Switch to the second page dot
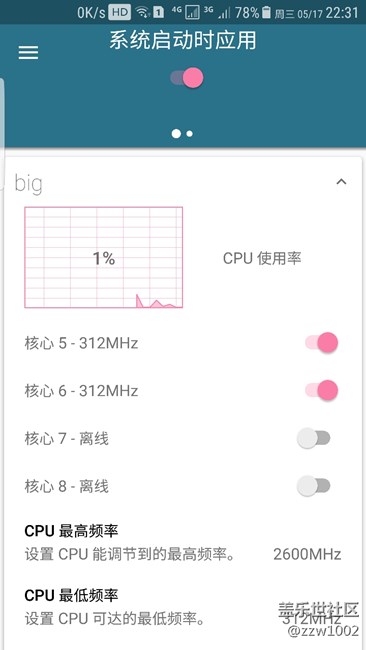 189,133
